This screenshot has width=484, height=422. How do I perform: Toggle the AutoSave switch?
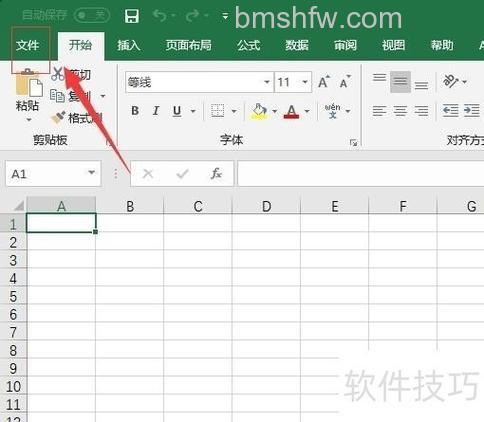[92, 15]
